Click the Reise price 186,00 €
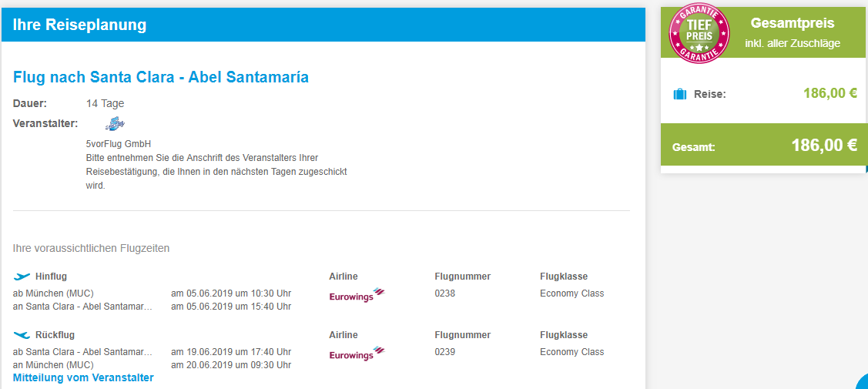This screenshot has width=868, height=389. click(x=830, y=93)
